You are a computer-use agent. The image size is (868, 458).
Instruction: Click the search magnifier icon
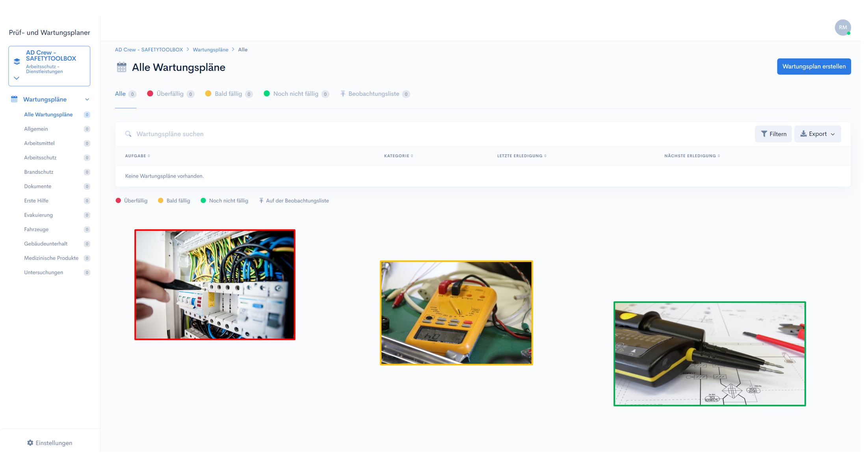(128, 134)
